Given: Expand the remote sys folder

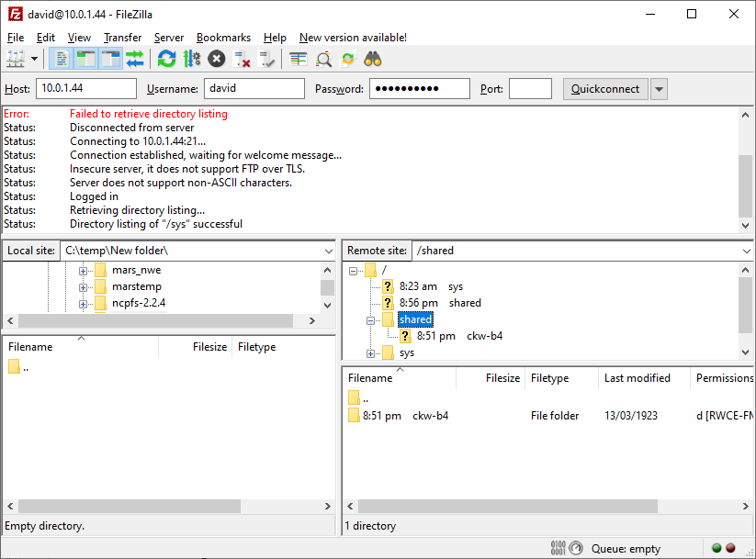Looking at the screenshot, I should [x=370, y=353].
